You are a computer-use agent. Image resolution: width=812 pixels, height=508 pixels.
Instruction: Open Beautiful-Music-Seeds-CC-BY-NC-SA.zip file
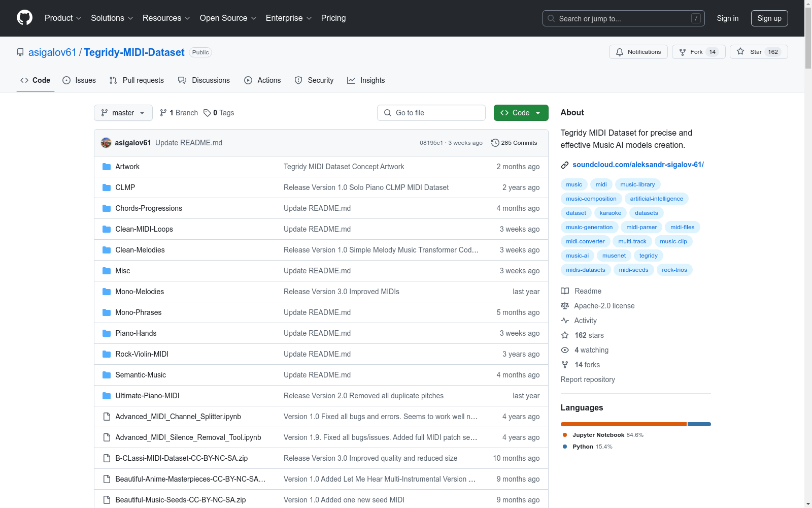tap(181, 500)
